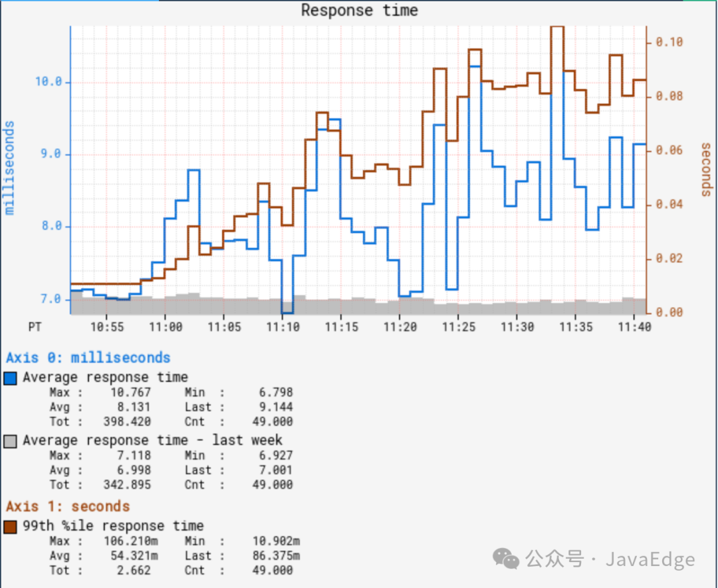Viewport: 718px width, 588px height.
Task: Click the Min value 6.798
Action: point(276,393)
